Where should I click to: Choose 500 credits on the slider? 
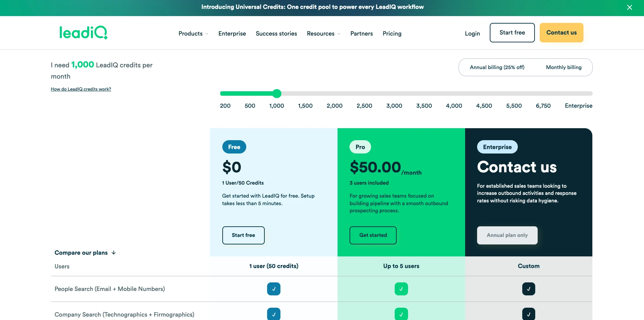pyautogui.click(x=250, y=106)
